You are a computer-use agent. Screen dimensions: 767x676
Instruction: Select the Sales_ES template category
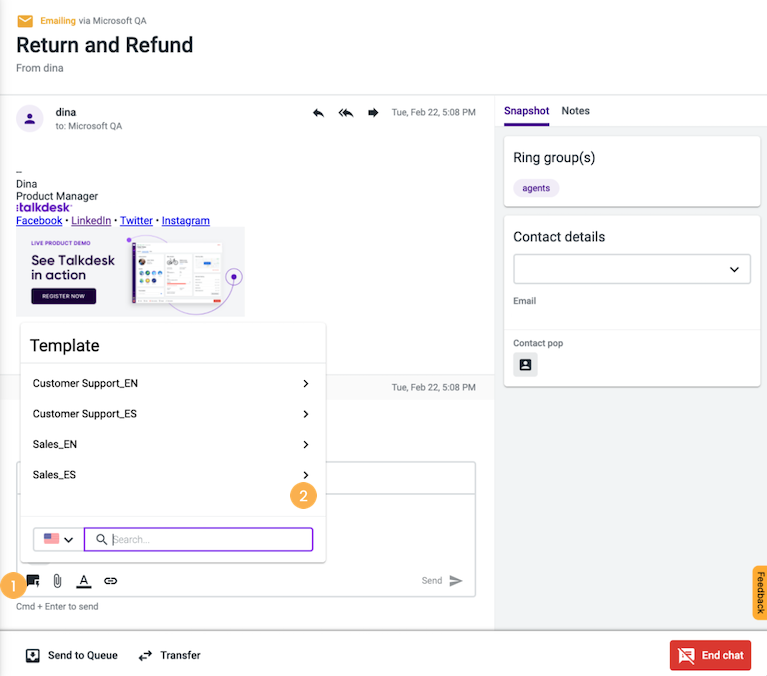[x=171, y=474]
